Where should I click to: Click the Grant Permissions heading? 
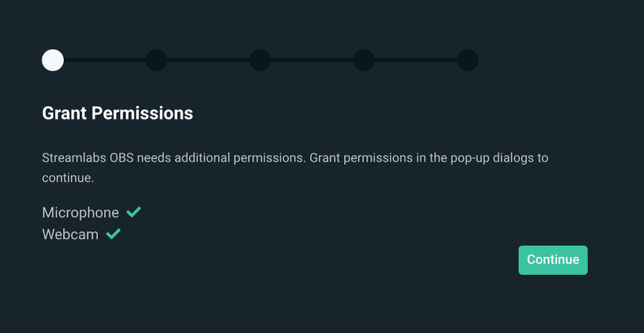(117, 113)
